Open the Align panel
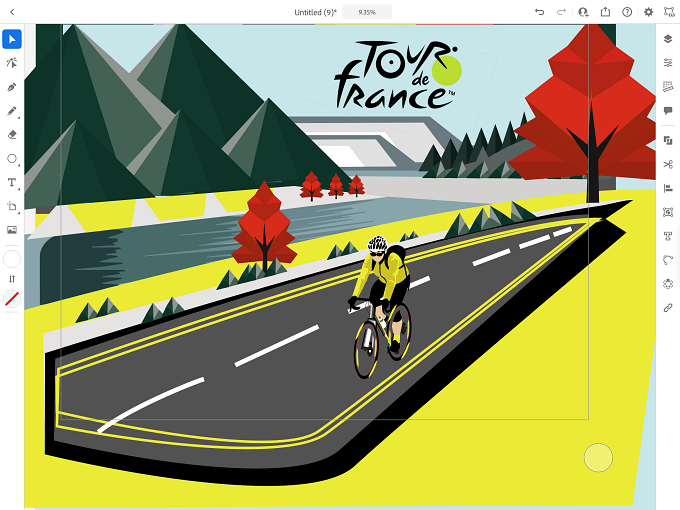 click(x=668, y=188)
